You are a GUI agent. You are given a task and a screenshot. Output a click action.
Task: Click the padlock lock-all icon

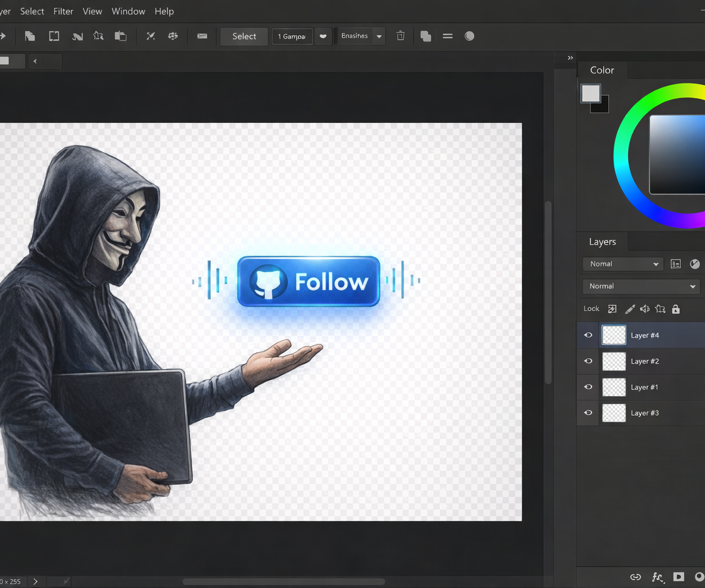[676, 309]
